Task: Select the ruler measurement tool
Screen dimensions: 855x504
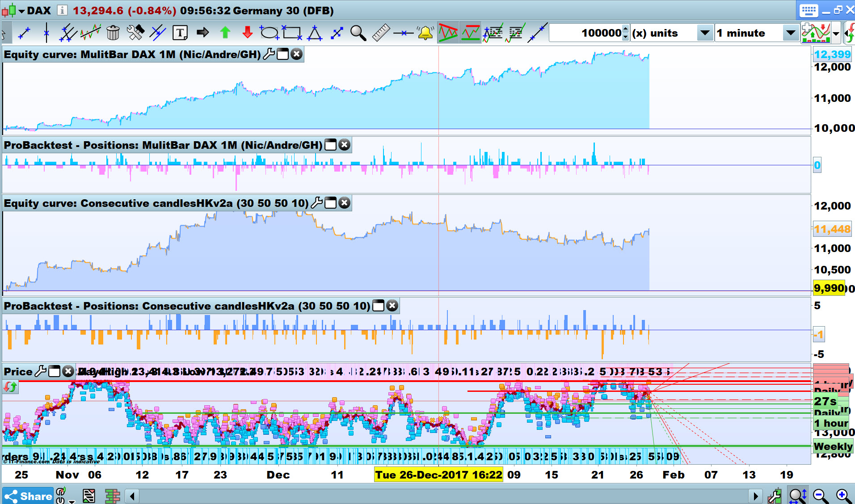Action: (x=381, y=33)
